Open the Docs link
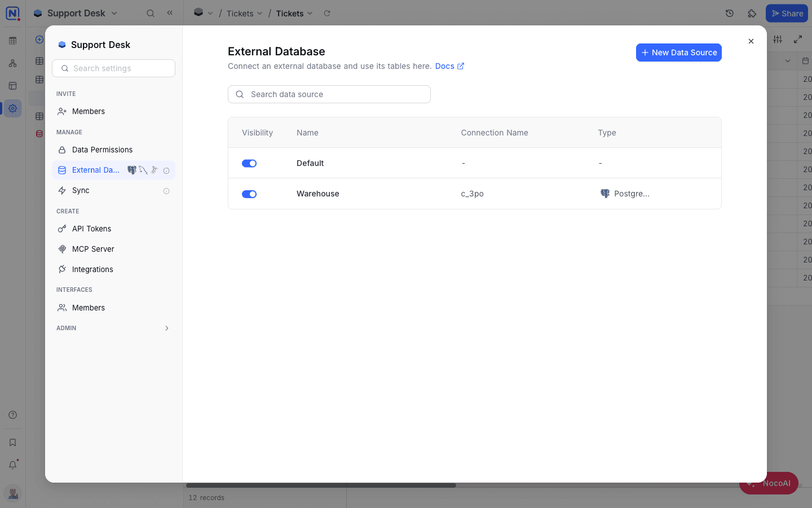Viewport: 812px width, 508px height. pyautogui.click(x=449, y=66)
